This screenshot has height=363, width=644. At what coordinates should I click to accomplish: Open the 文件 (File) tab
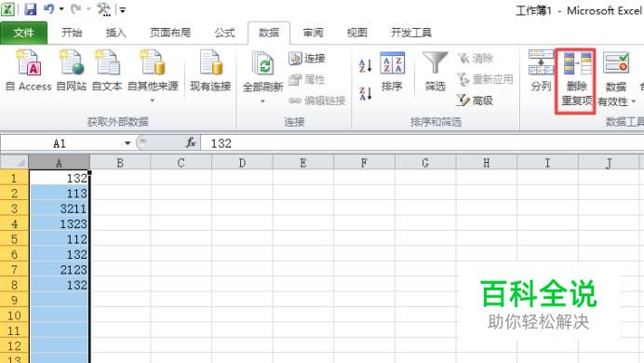[x=23, y=33]
